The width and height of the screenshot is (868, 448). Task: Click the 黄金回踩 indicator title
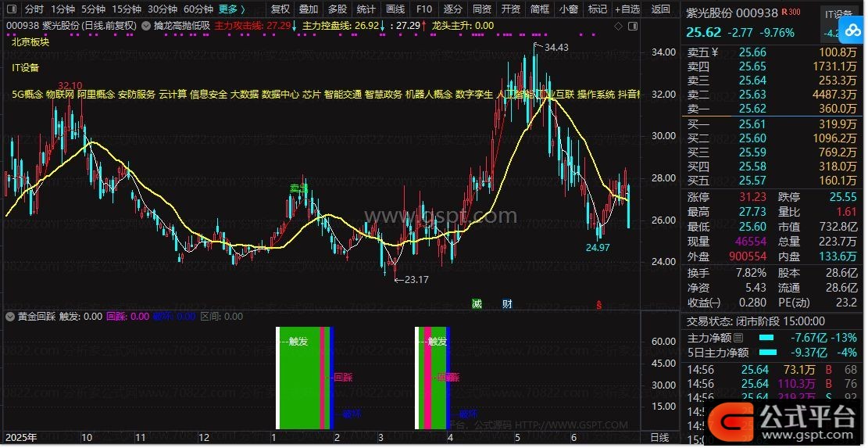36,317
